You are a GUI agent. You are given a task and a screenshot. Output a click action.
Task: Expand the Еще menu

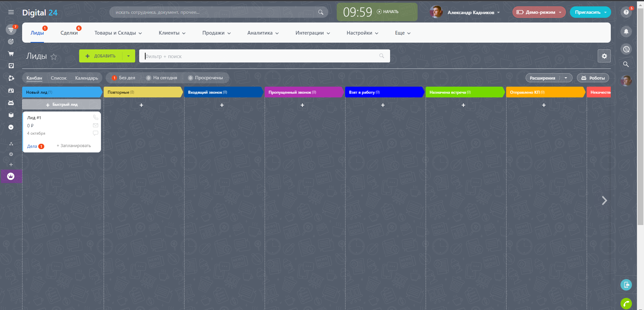coord(402,33)
